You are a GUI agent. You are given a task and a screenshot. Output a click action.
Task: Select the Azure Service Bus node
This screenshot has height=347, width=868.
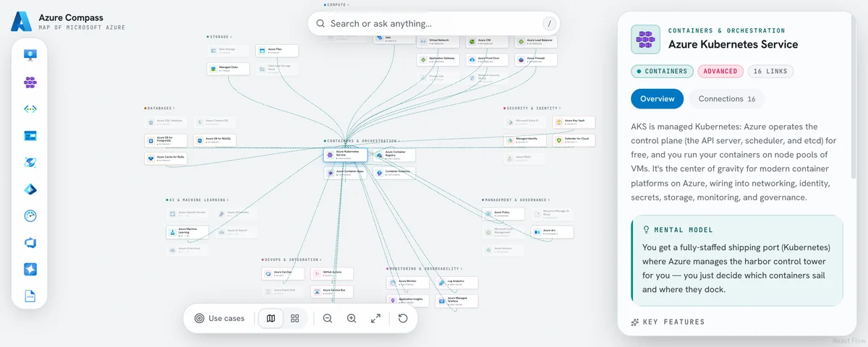coord(332,292)
